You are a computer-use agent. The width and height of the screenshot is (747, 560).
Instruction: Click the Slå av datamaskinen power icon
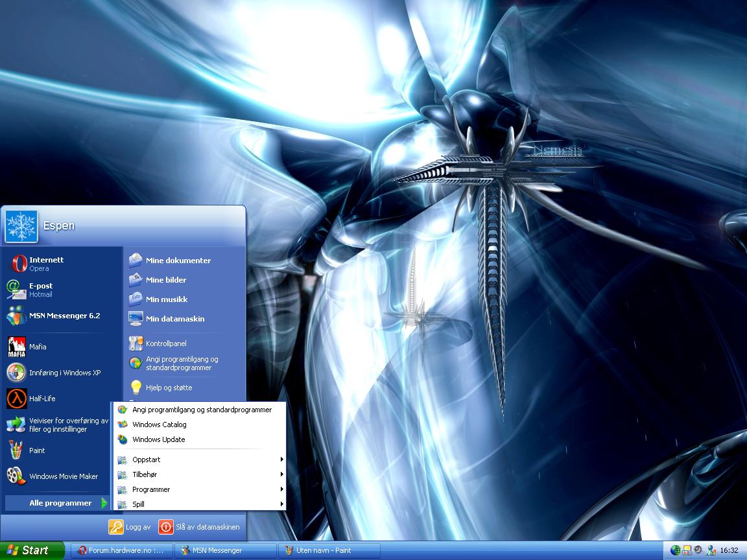166,527
